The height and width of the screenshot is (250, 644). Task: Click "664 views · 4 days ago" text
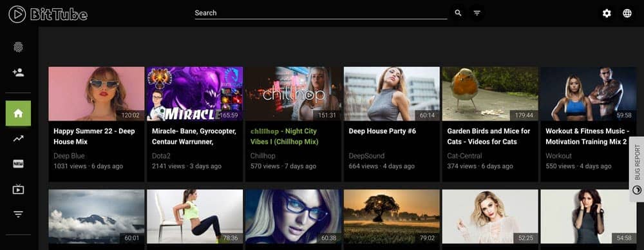click(x=382, y=166)
